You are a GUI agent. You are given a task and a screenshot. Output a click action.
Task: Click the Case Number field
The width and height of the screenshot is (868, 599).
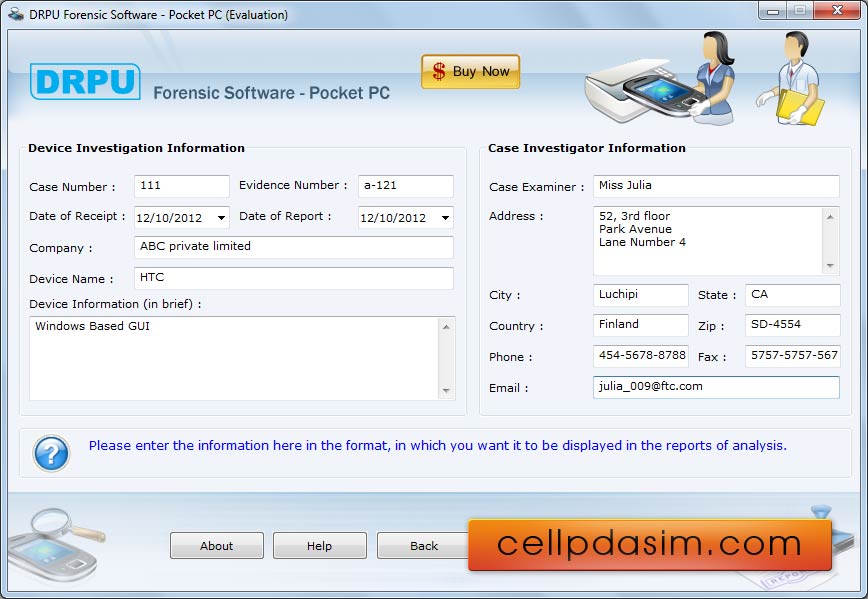pos(182,186)
